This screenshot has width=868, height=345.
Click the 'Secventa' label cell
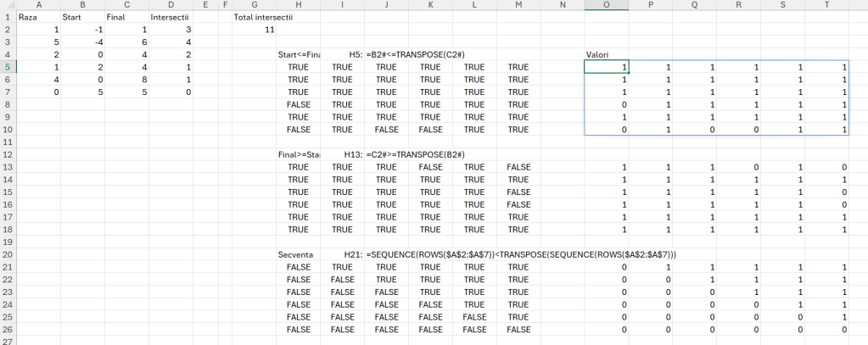point(296,254)
